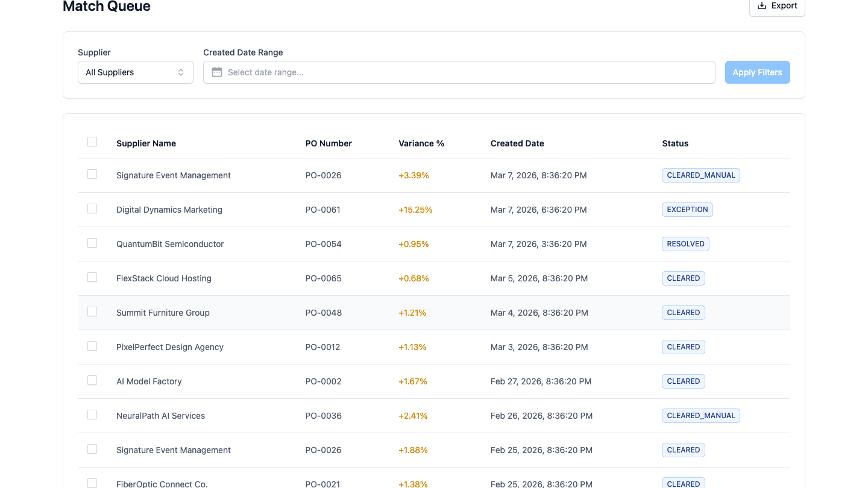The image size is (868, 488).
Task: Click the EXCEPTION status badge for PO-0061
Action: [687, 210]
